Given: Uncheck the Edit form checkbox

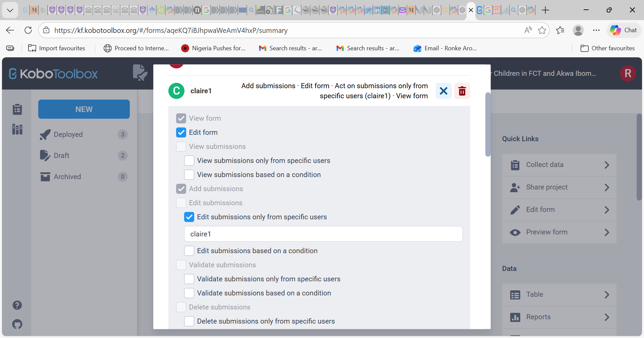Looking at the screenshot, I should [x=181, y=132].
